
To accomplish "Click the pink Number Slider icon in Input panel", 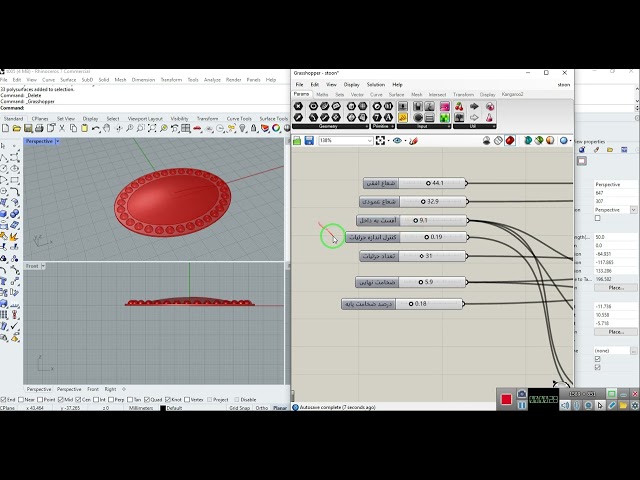I will [444, 107].
